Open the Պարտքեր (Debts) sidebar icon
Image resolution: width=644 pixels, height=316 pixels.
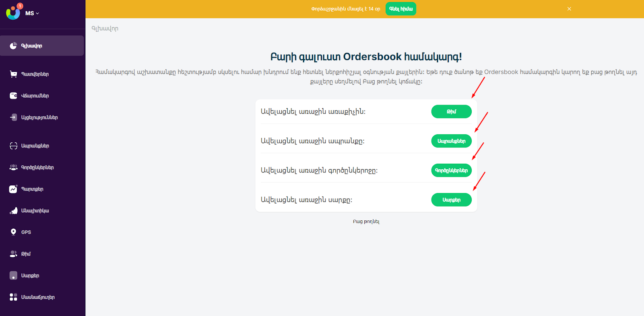click(x=13, y=189)
